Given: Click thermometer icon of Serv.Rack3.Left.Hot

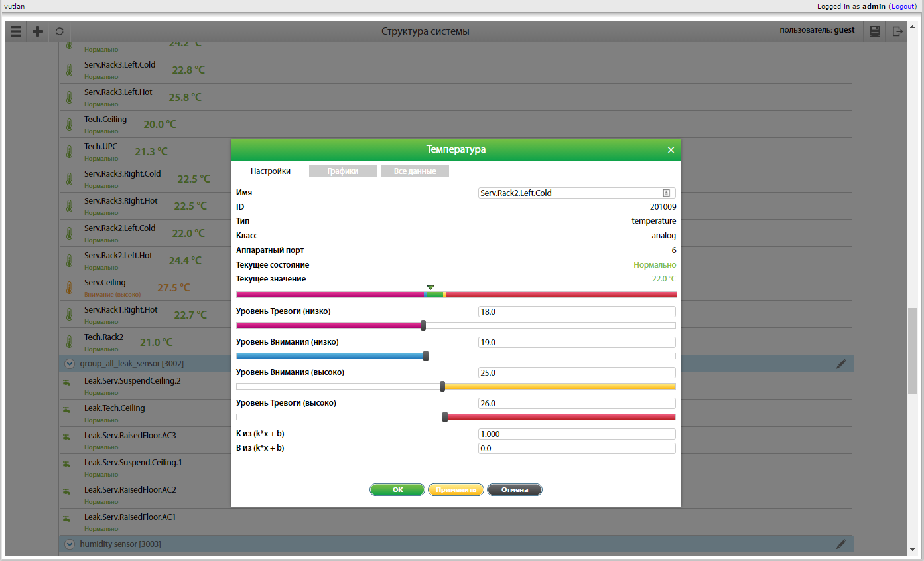Looking at the screenshot, I should tap(69, 97).
